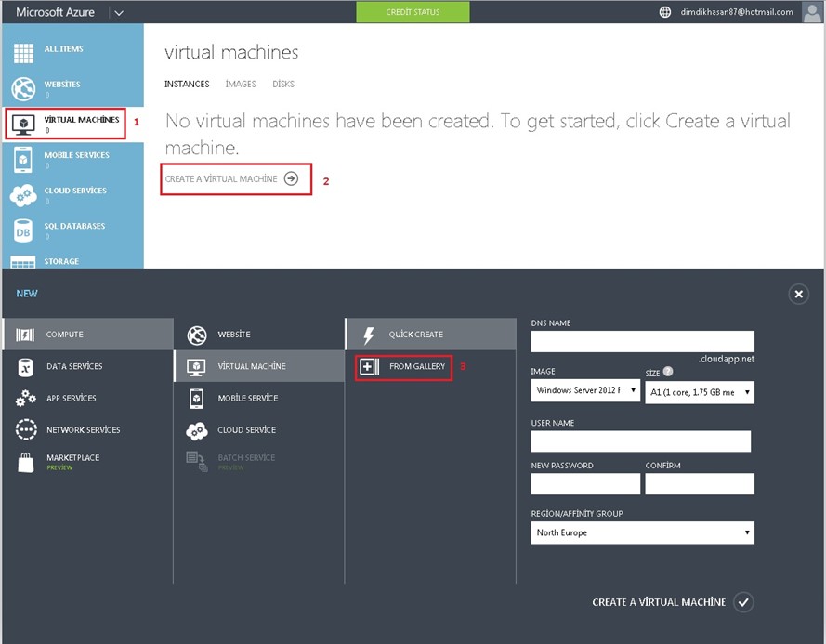
Task: Click the Websites globe icon in sidebar
Action: click(x=23, y=89)
